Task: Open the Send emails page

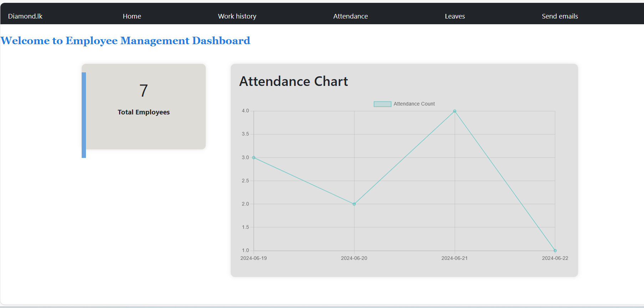Action: point(560,16)
